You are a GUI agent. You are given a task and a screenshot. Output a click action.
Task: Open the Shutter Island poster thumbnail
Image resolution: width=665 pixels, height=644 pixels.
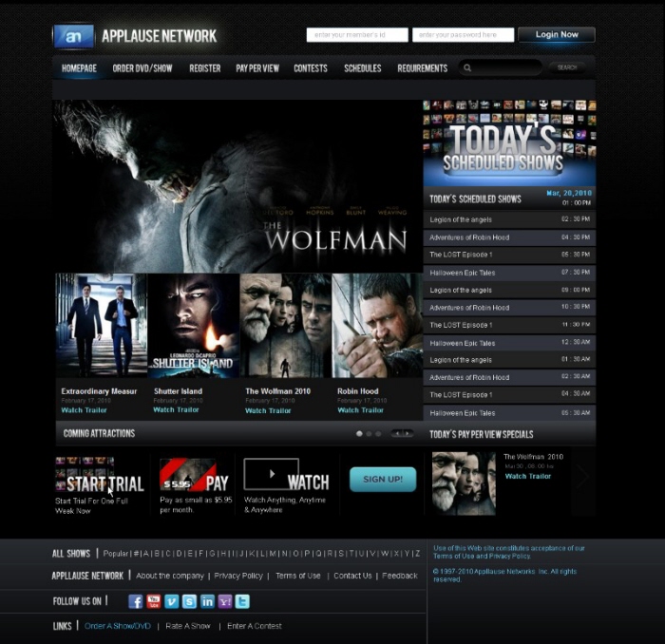tap(194, 325)
